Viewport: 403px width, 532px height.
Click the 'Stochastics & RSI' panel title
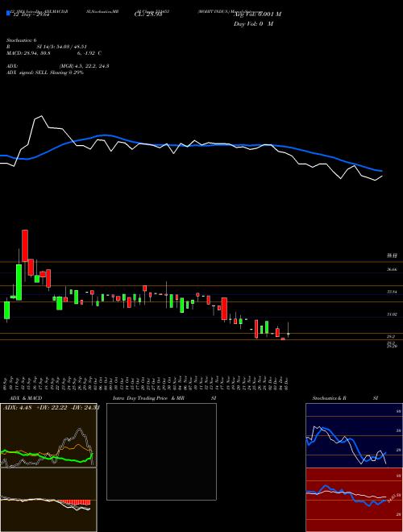345,398
